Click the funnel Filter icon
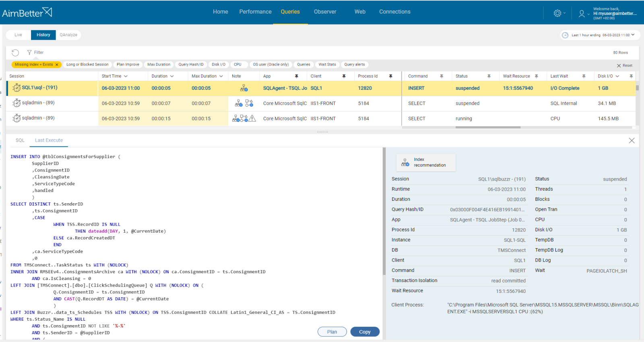This screenshot has height=342, width=644. click(x=29, y=52)
